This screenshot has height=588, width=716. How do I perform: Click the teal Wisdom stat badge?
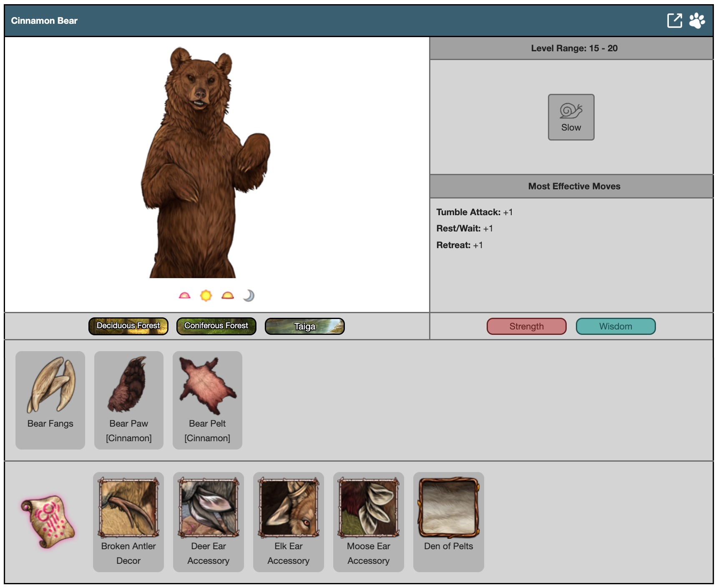616,326
